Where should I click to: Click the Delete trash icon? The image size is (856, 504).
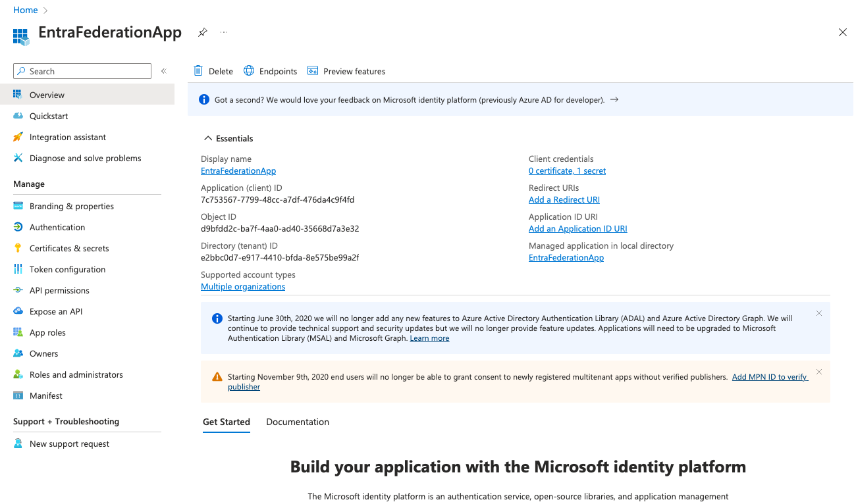click(198, 71)
